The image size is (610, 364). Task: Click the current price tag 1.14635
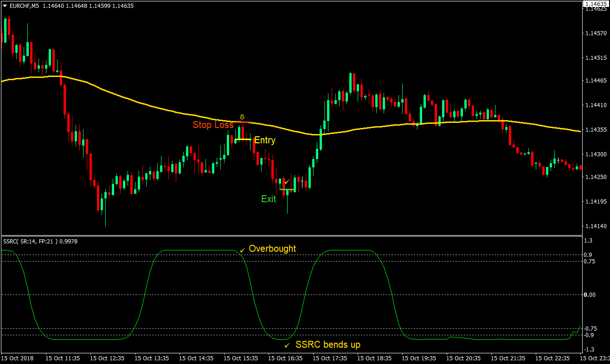coord(596,4)
